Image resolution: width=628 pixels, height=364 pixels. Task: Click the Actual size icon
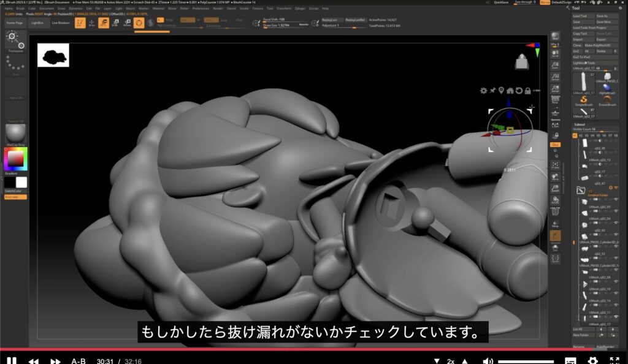555,77
